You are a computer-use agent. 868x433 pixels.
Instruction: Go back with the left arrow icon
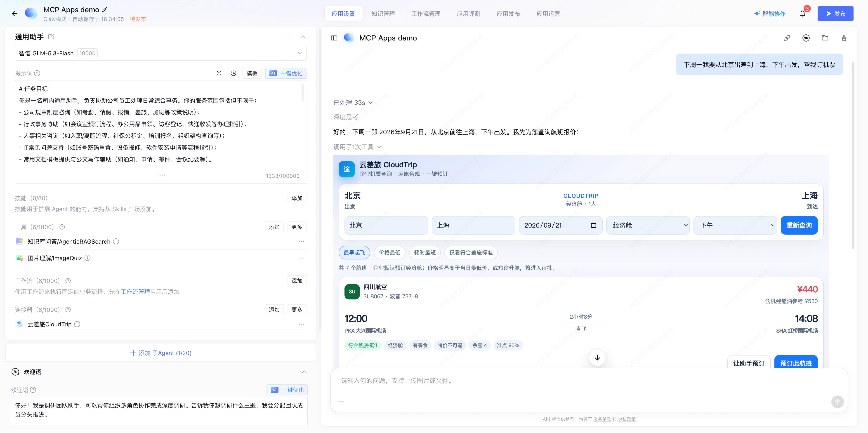tap(14, 14)
